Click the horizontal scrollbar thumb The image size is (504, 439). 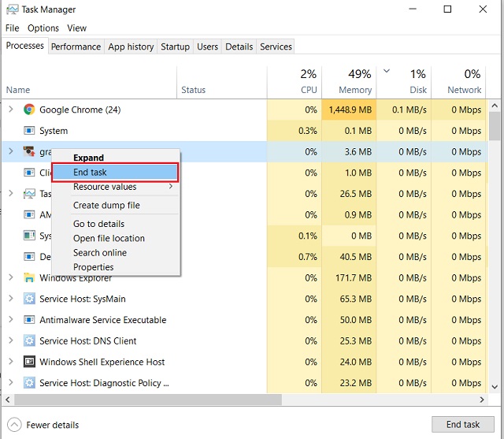click(x=148, y=400)
